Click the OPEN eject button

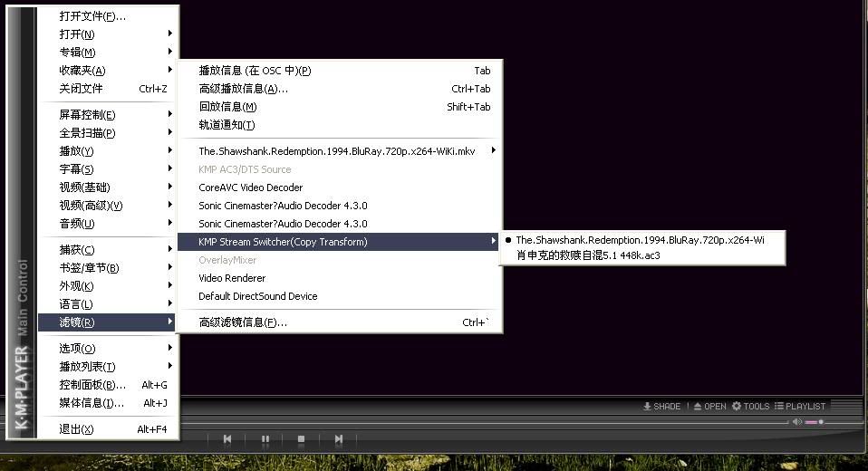[x=709, y=407]
